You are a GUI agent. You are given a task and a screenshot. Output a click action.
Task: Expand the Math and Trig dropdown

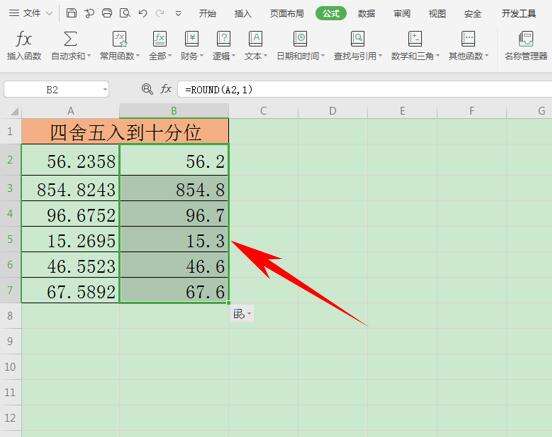pos(438,56)
